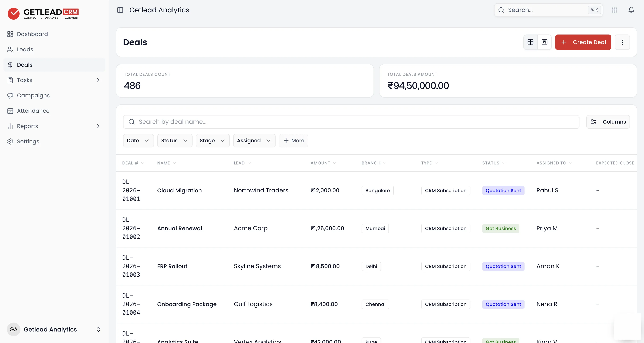The image size is (644, 343).
Task: Click deal number DL-2026-01003
Action: [x=131, y=266]
